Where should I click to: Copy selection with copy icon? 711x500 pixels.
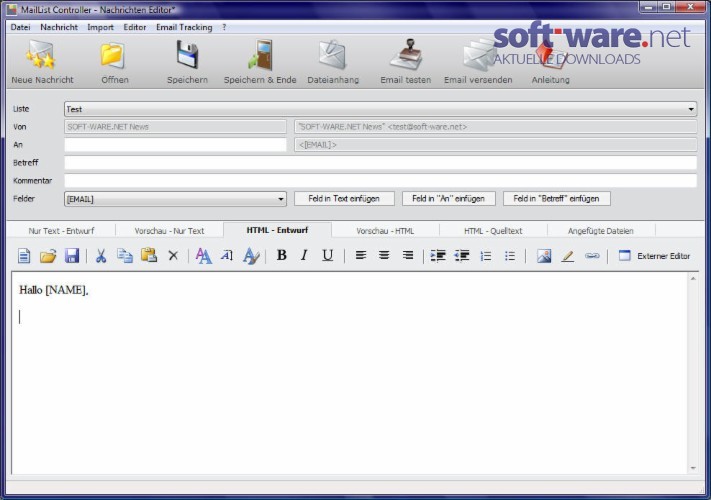click(x=125, y=256)
